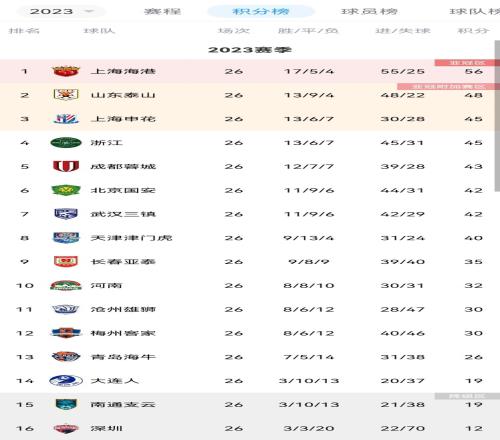Click the 北京国安 team logo
Screen dimensions: 500x440
point(66,190)
